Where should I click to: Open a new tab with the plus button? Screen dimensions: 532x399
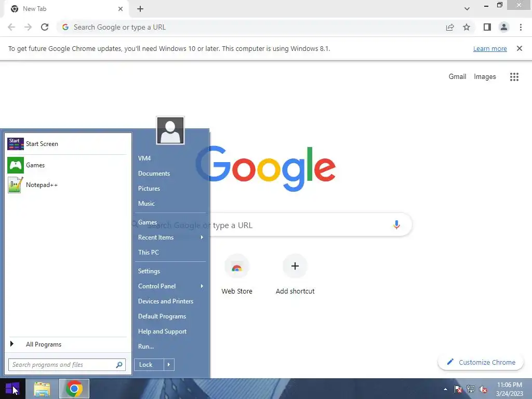click(140, 9)
